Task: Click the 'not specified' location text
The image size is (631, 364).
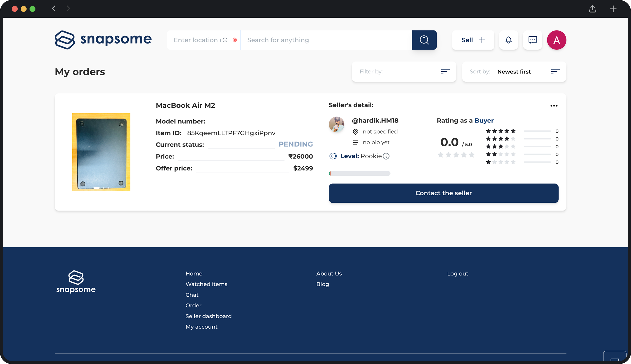Action: 380,132
